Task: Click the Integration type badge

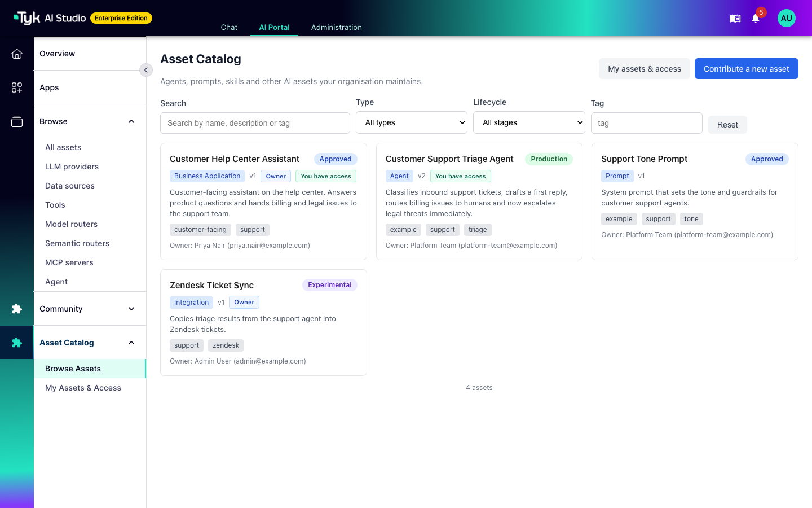Action: pyautogui.click(x=191, y=303)
